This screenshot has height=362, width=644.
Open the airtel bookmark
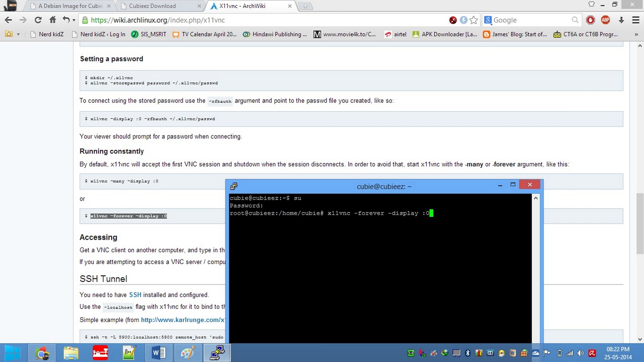coord(396,34)
